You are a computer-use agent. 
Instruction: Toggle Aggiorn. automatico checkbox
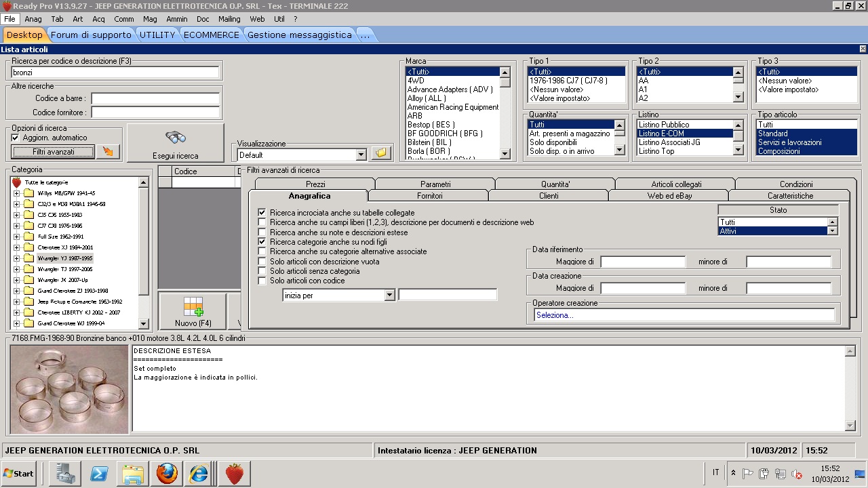tap(16, 138)
